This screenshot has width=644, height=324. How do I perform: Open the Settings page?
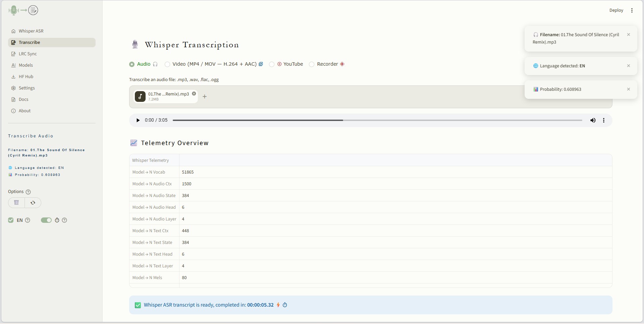52,88
